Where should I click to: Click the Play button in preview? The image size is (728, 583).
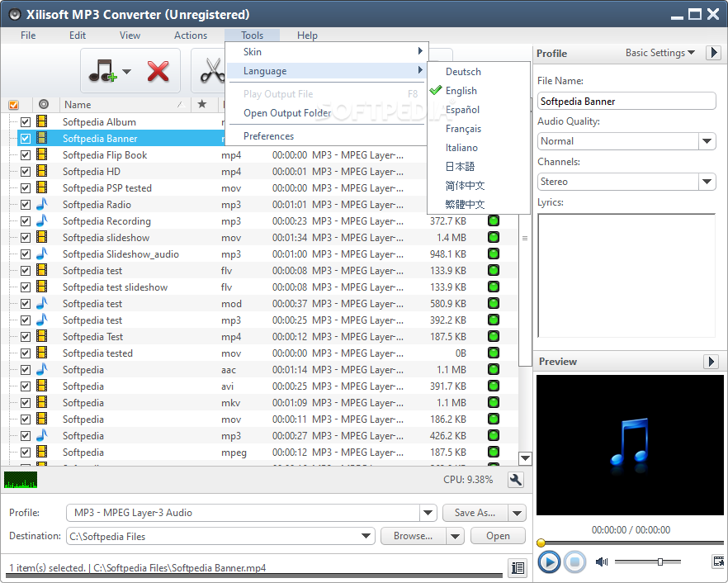(x=549, y=562)
